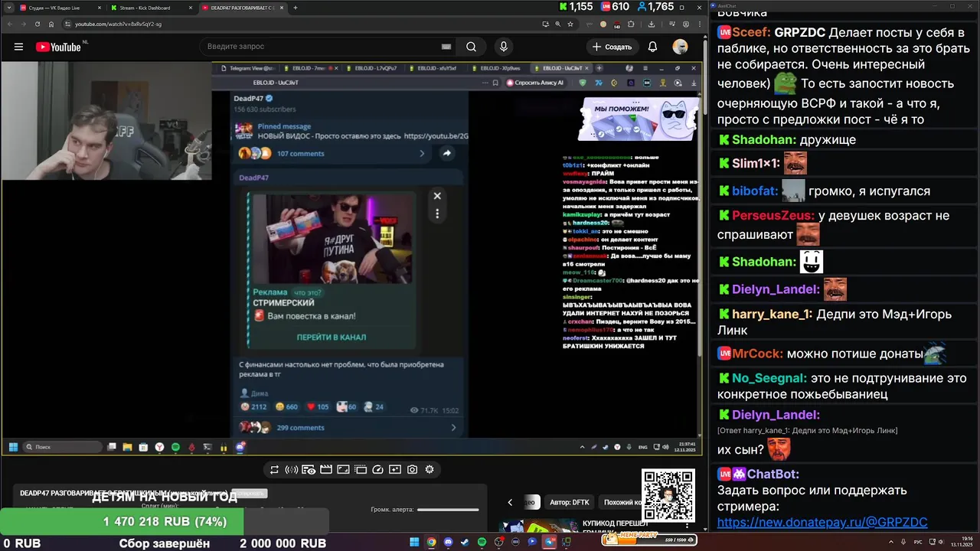Image resolution: width=980 pixels, height=551 pixels.
Task: Click the browser home icon
Action: pyautogui.click(x=51, y=24)
